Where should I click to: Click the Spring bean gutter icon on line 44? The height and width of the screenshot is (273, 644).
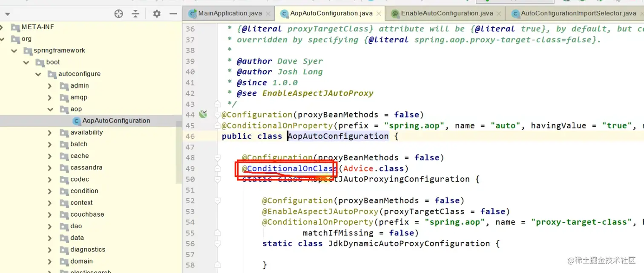[x=203, y=114]
